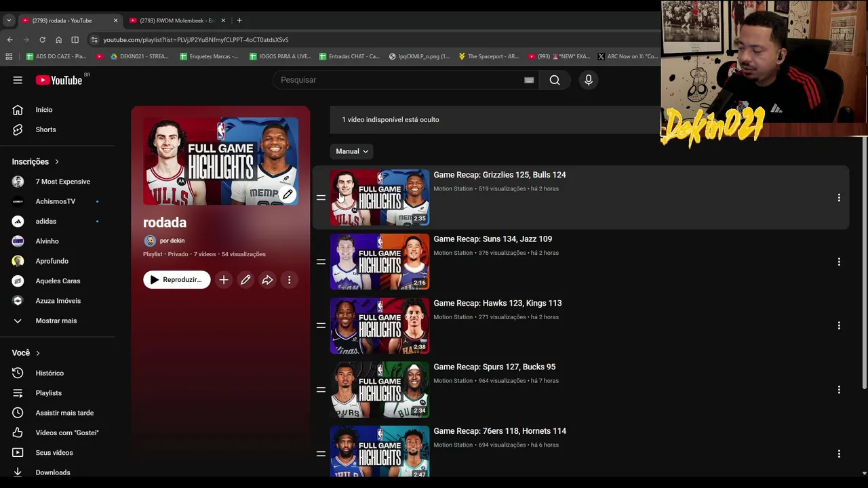Image resolution: width=868 pixels, height=488 pixels.
Task: Click the pencil edit playlist icon
Action: pyautogui.click(x=245, y=279)
